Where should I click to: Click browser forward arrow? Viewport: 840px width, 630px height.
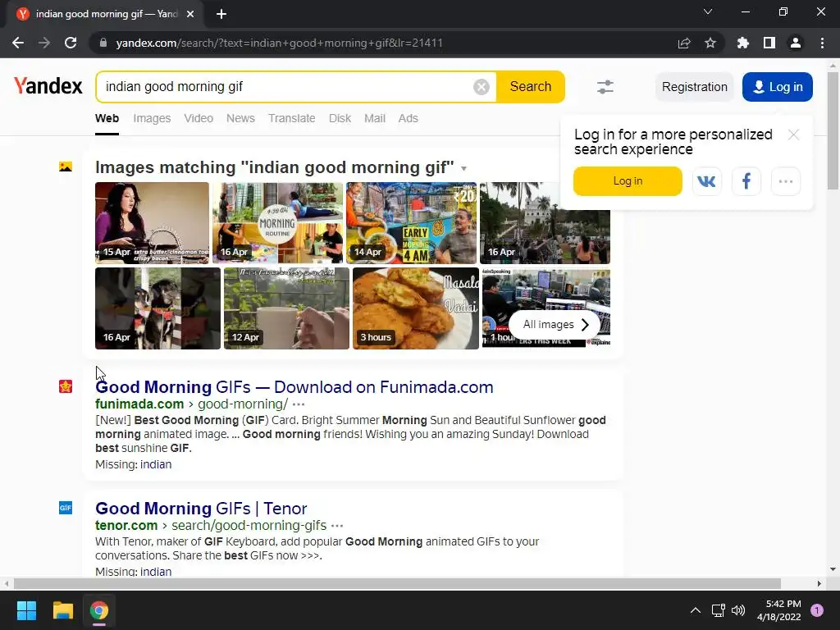pyautogui.click(x=44, y=43)
